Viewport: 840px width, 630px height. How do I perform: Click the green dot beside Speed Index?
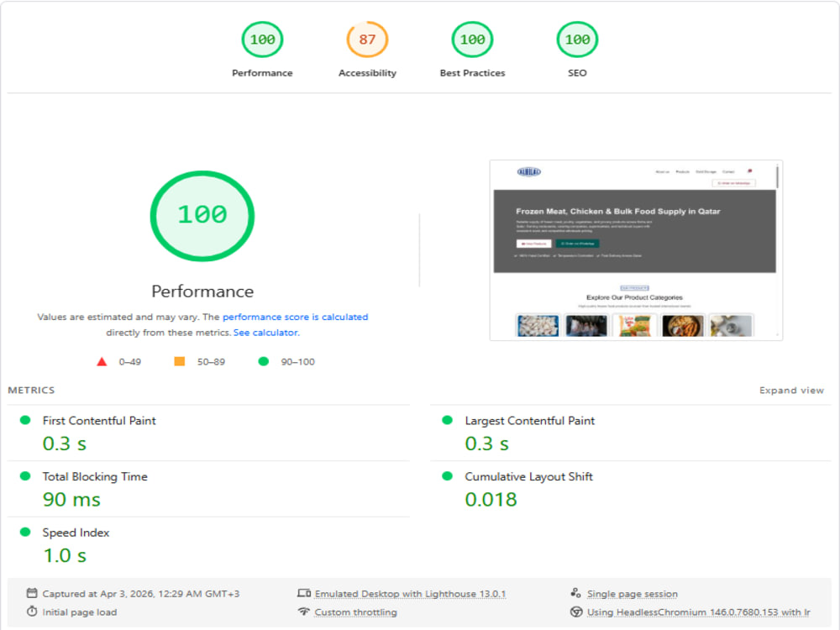24,532
